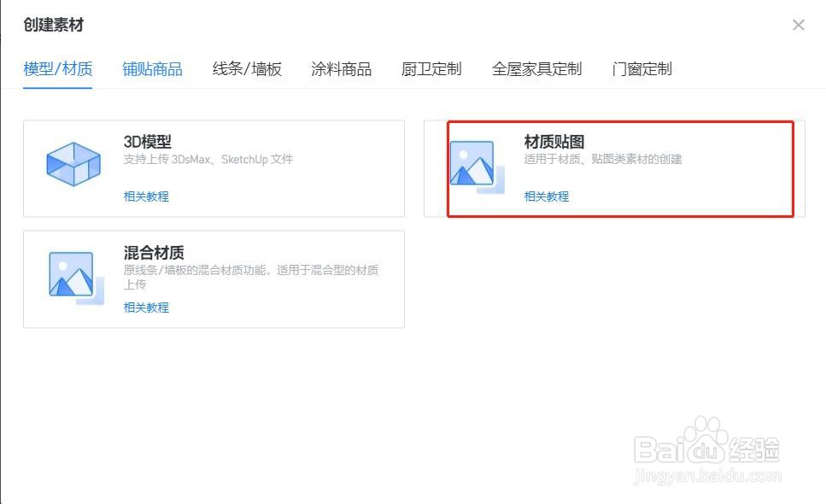
Task: Switch to 全屋家具定制 tab
Action: click(x=536, y=69)
